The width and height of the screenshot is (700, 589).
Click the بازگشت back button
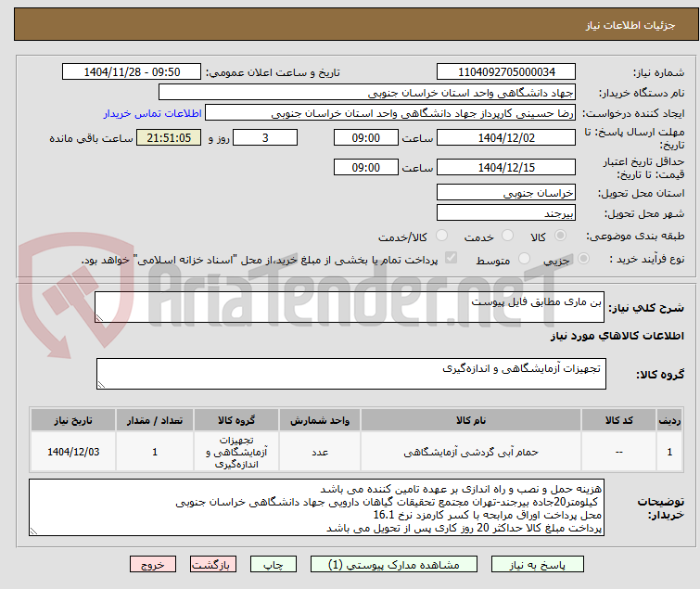click(213, 565)
